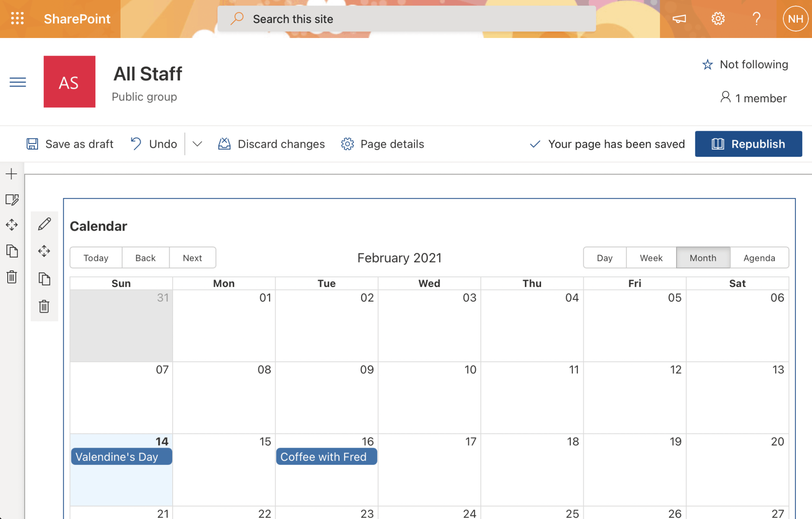Open the app launcher waffle icon

[17, 19]
